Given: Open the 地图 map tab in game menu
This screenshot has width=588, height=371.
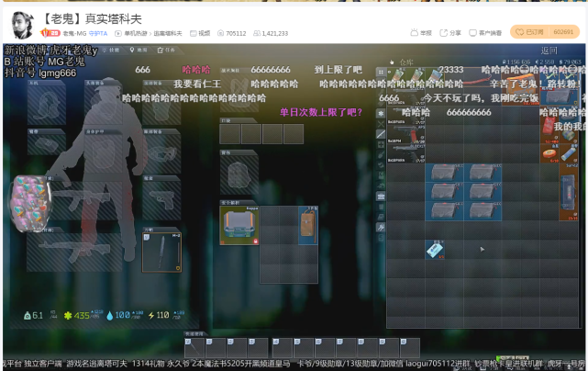Looking at the screenshot, I should (x=139, y=50).
